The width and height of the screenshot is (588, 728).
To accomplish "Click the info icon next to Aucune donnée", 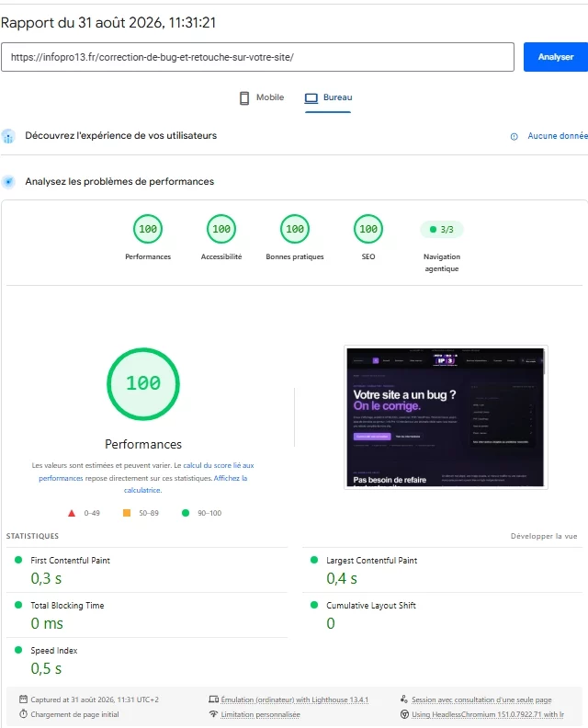I will [x=514, y=136].
